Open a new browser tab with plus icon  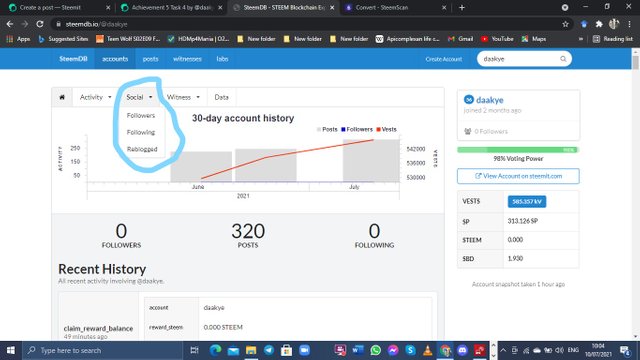point(462,7)
